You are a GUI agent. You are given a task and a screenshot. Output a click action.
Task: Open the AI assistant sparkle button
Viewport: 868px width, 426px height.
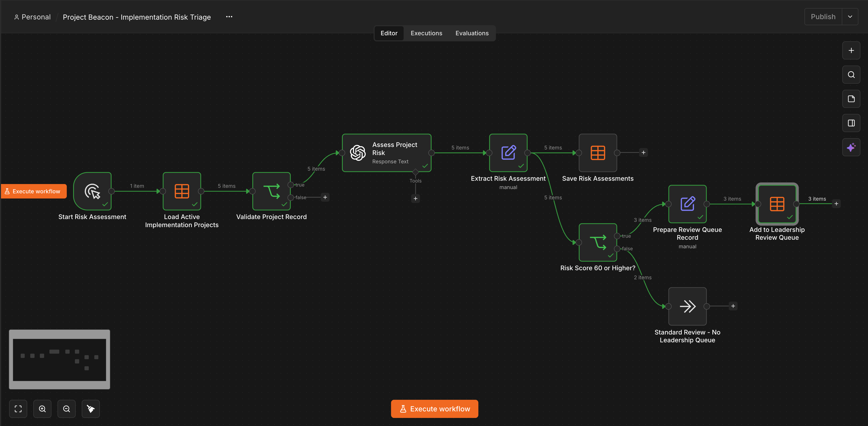(x=851, y=147)
